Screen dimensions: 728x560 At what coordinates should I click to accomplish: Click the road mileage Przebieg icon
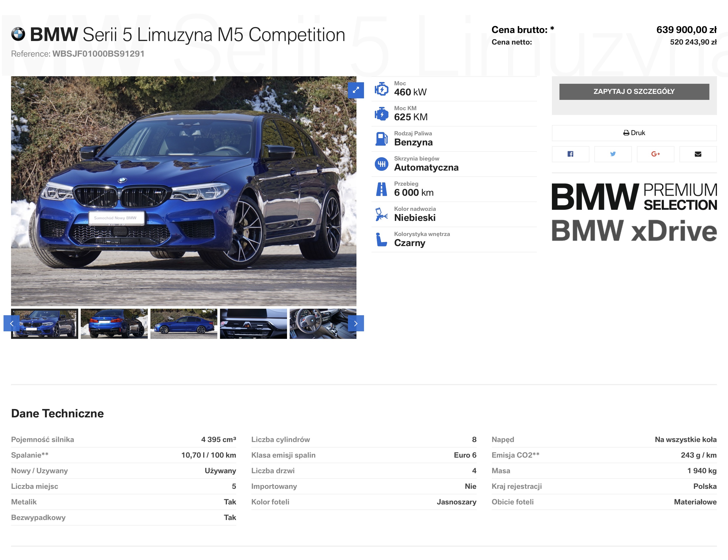pyautogui.click(x=381, y=189)
